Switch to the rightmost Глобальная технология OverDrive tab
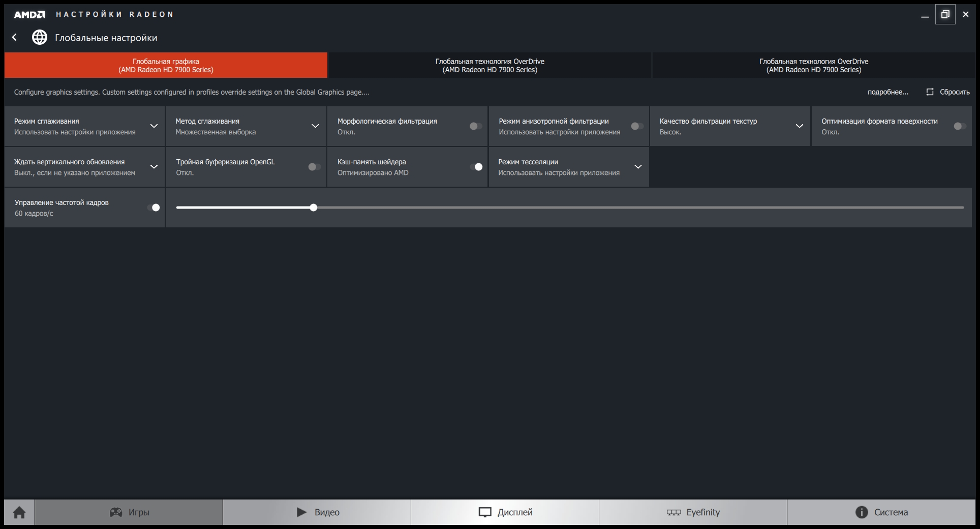Viewport: 980px width, 529px height. tap(814, 65)
